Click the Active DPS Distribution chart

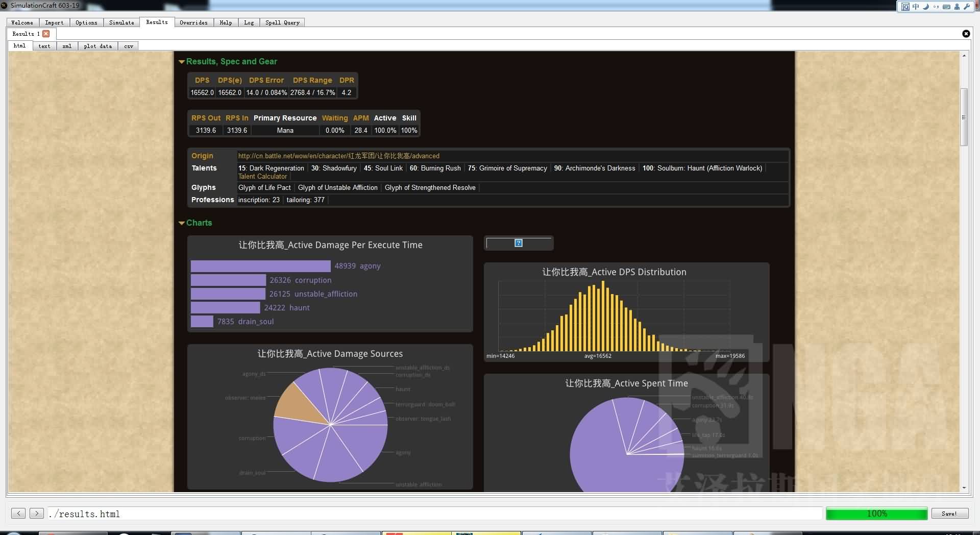coord(626,312)
